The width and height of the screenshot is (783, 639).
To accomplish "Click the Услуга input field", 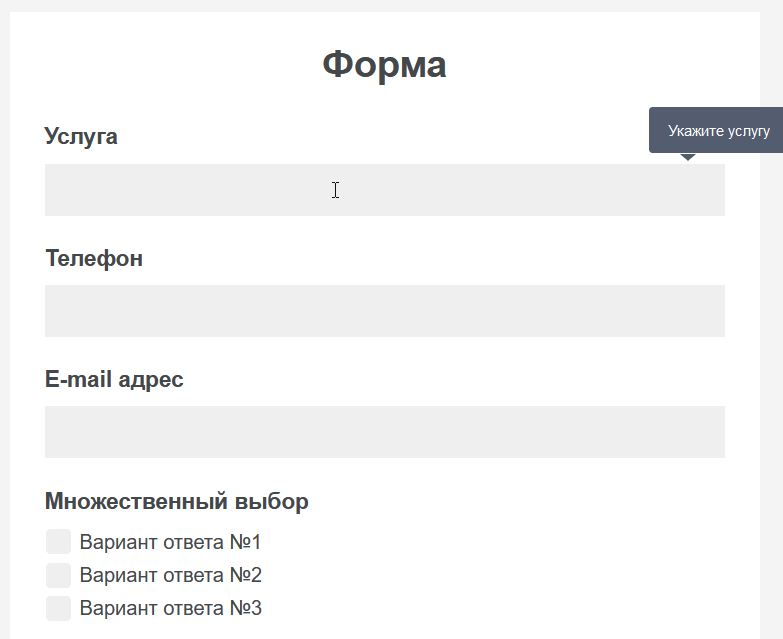I will coord(384,190).
